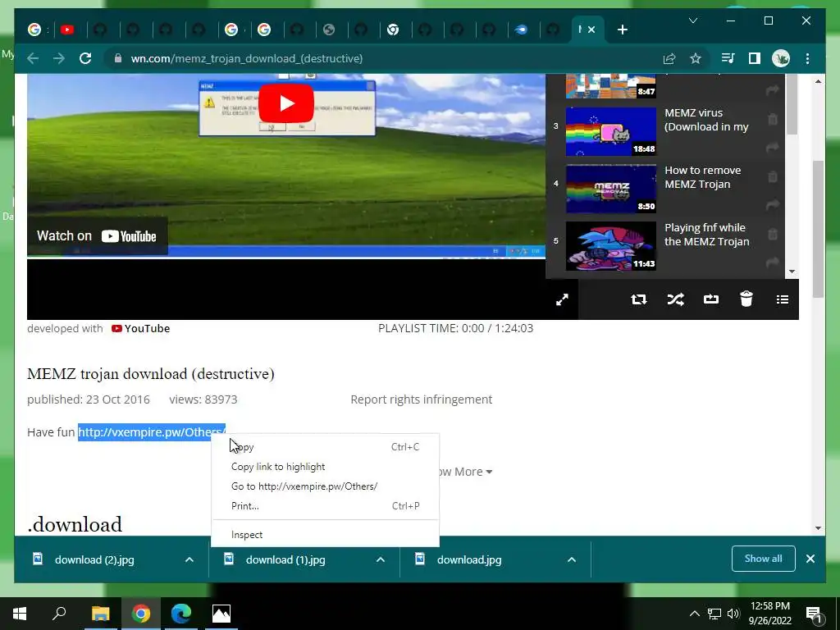Image resolution: width=840 pixels, height=630 pixels.
Task: Play the embedded YouTube video
Action: click(286, 103)
